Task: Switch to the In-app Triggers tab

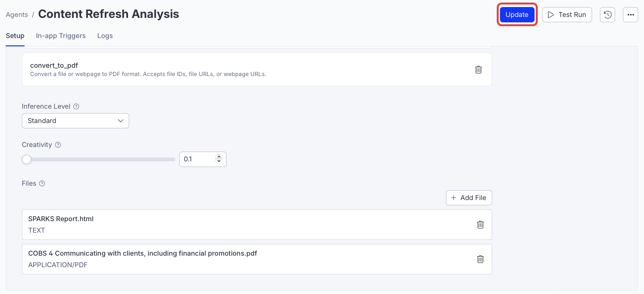Action: [x=61, y=36]
